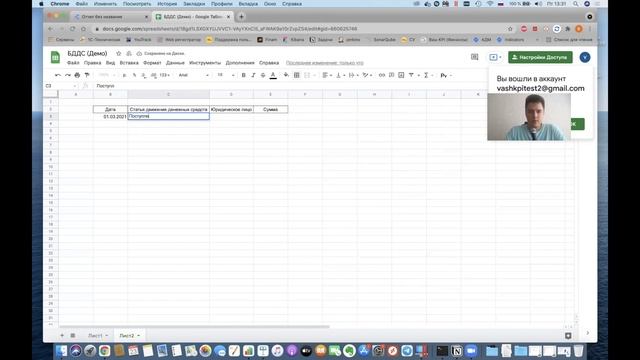This screenshot has width=640, height=360.
Task: Open Справка menu in Sheets
Action: [269, 63]
